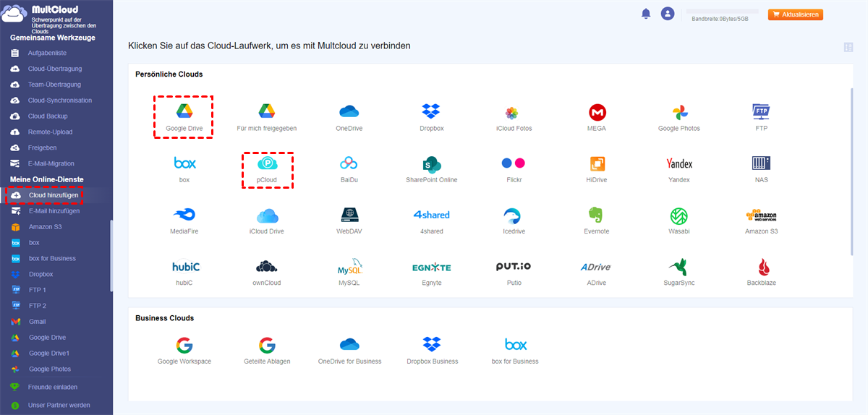Click the orange Aktualisieren button

pyautogui.click(x=796, y=14)
